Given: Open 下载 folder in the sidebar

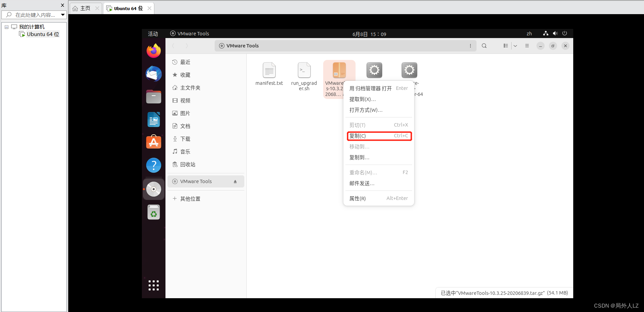Looking at the screenshot, I should (206, 139).
